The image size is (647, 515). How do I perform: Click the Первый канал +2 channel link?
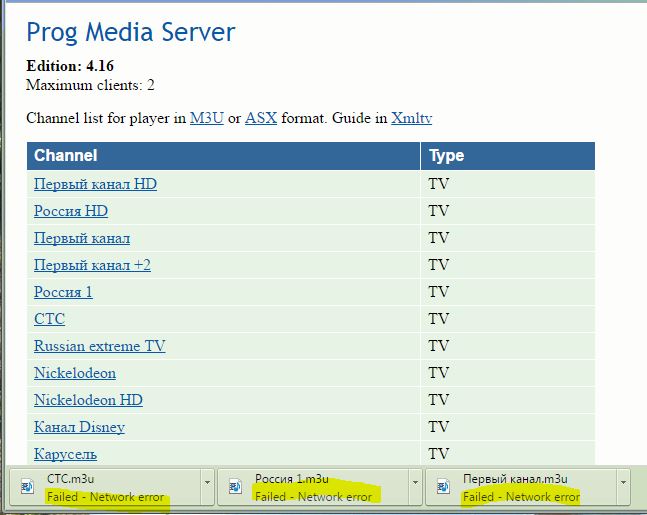point(92,265)
